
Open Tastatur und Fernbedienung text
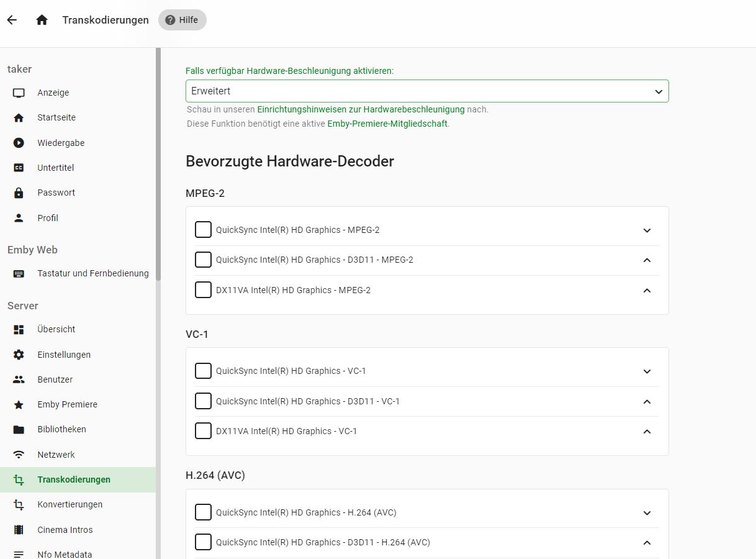(93, 273)
